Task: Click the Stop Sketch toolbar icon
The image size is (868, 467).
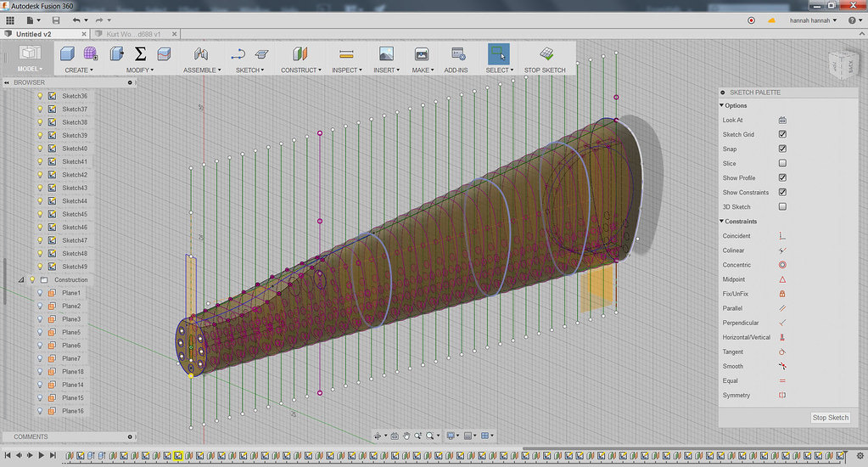Action: coord(546,53)
